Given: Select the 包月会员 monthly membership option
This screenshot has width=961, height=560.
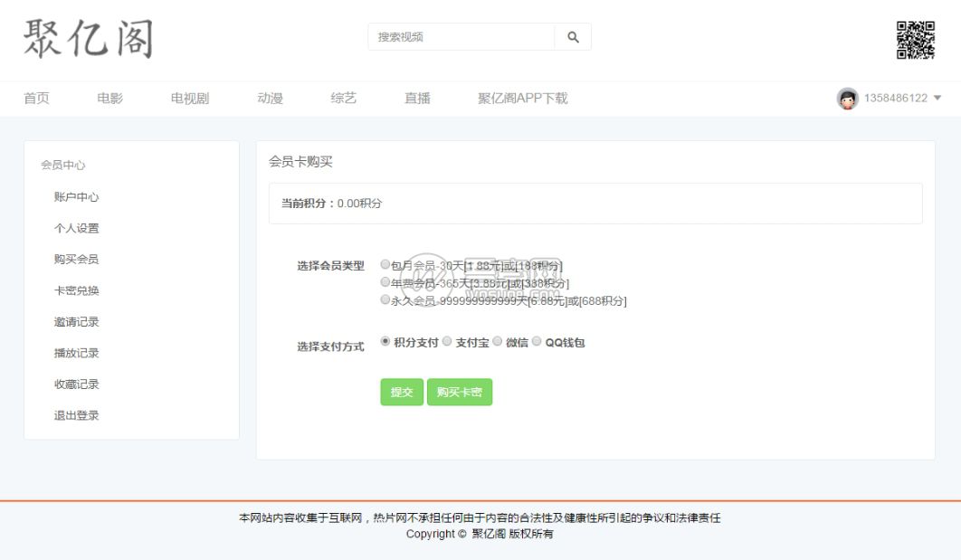Looking at the screenshot, I should pyautogui.click(x=385, y=266).
